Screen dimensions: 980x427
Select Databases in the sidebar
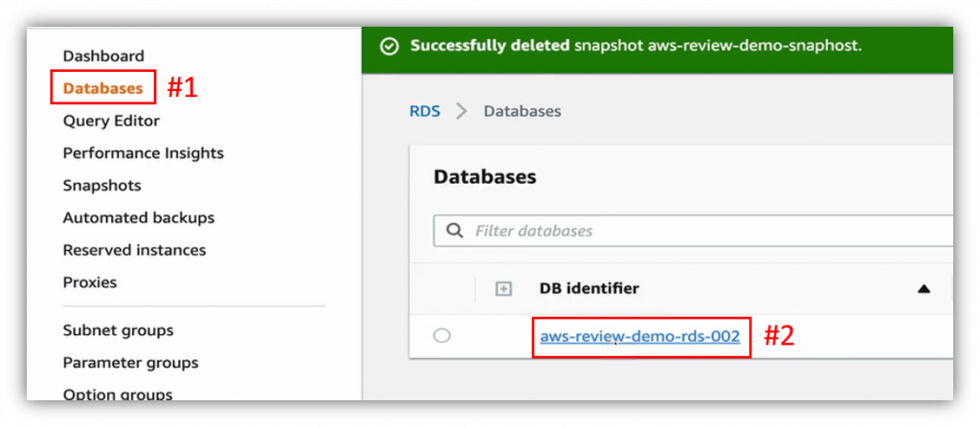click(x=102, y=89)
